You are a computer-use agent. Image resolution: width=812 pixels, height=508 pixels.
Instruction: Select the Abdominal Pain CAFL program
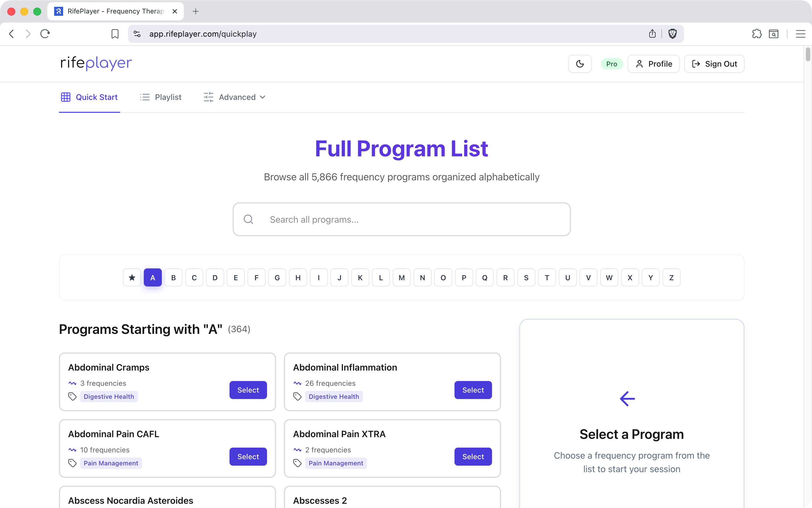pos(248,457)
